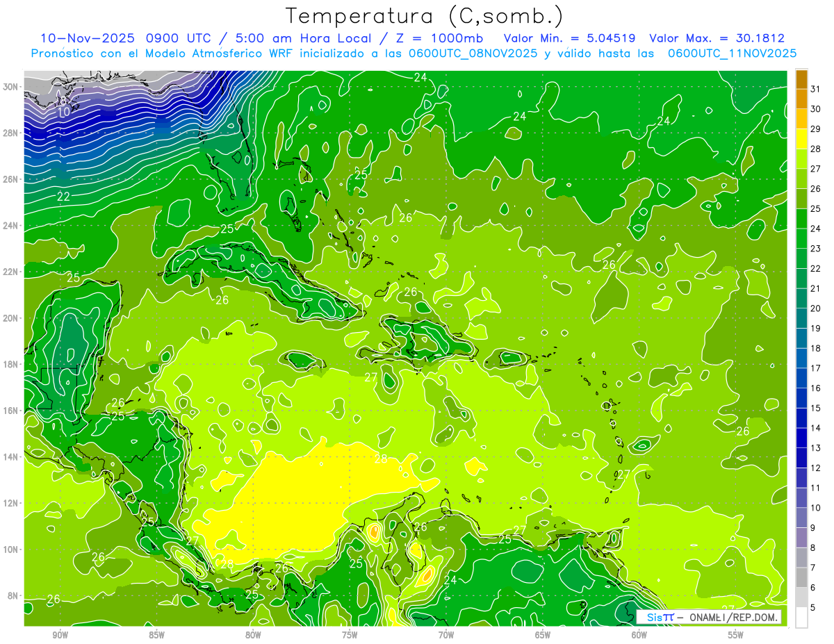Select 'Valor Max. = 30.1812' text
This screenshot has height=644, width=834.
tap(717, 38)
